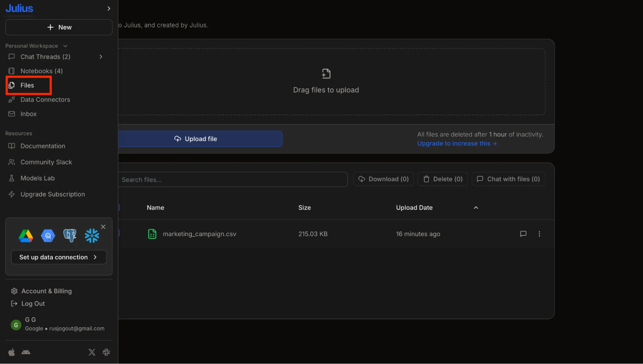Click Set up data connection
The width and height of the screenshot is (643, 364).
(x=59, y=257)
